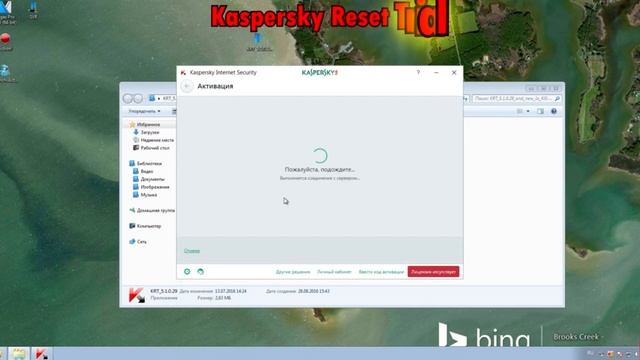
Task: Click the Kaspersky logo in title bar
Action: pyautogui.click(x=319, y=72)
